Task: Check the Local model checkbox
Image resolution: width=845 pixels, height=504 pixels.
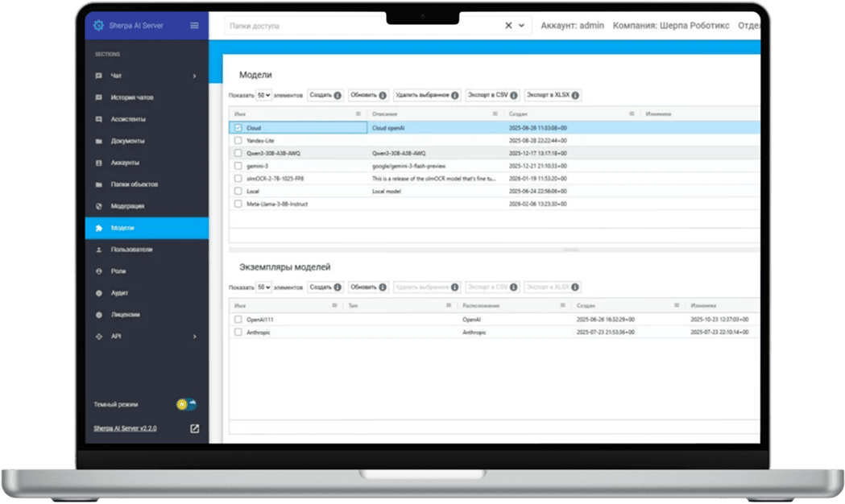Action: [238, 191]
